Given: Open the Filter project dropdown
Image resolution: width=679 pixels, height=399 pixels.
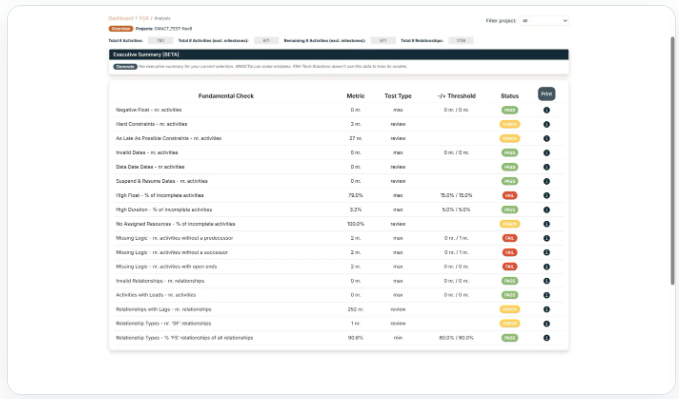Looking at the screenshot, I should (x=544, y=21).
